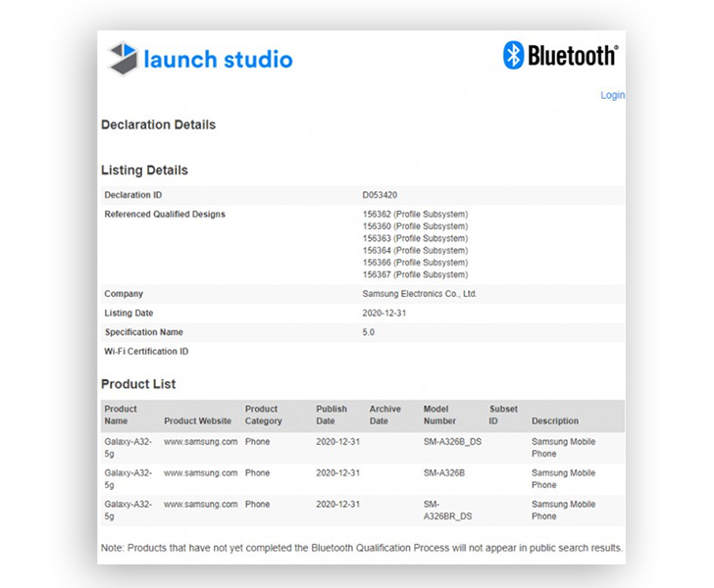The image size is (714, 588).
Task: Click www.samsung.com in the SM-A326B_DS row
Action: 200,441
